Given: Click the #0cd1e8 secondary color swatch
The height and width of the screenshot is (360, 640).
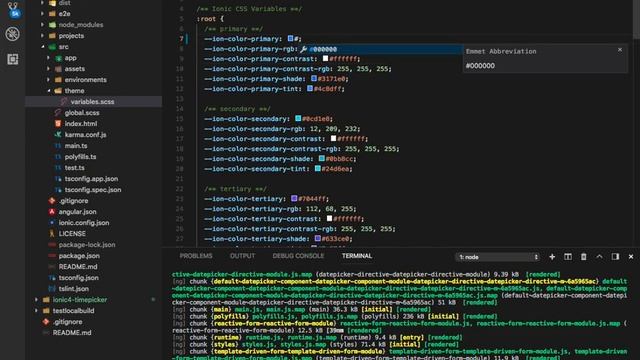Looking at the screenshot, I should click(298, 118).
